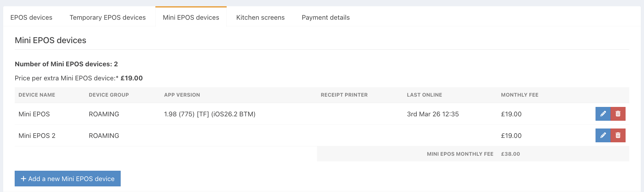Click the App Version column header
This screenshot has height=192, width=644.
tap(182, 95)
